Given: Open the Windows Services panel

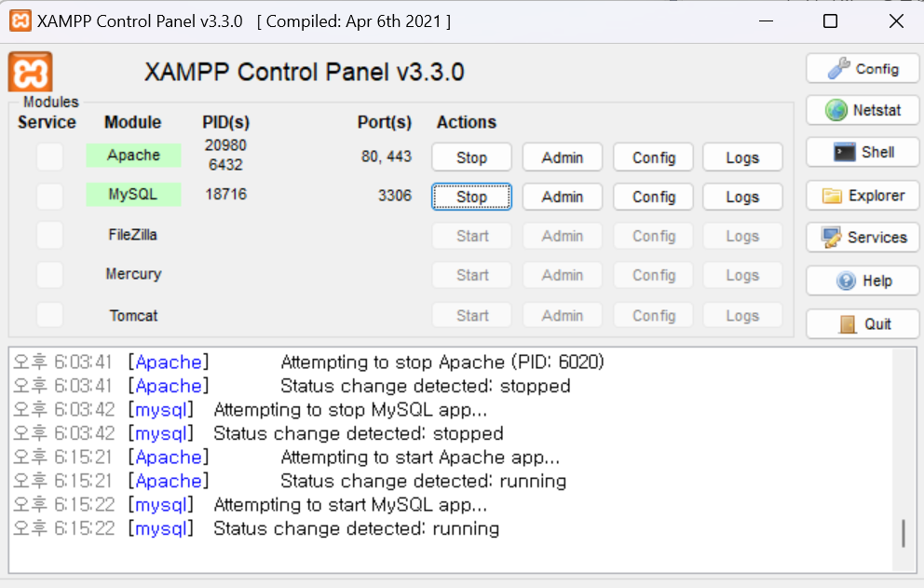Looking at the screenshot, I should point(863,237).
